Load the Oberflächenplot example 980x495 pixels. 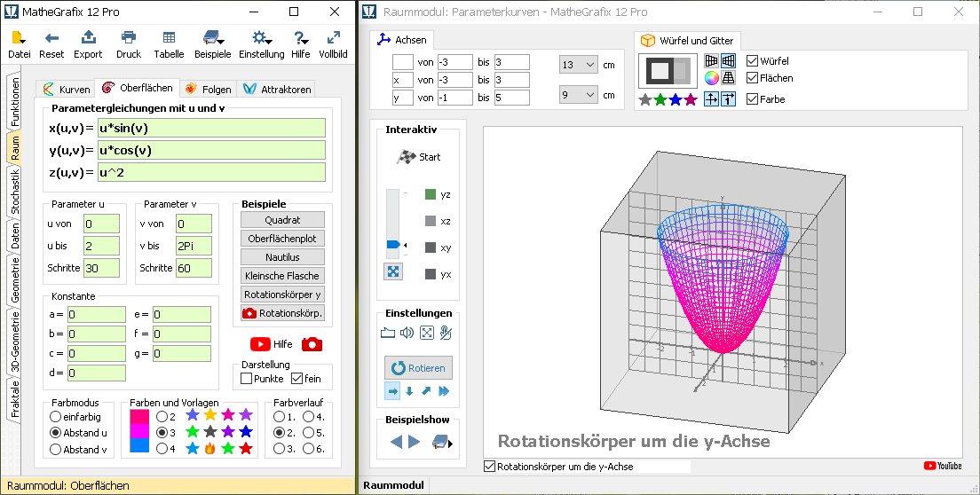(x=282, y=239)
